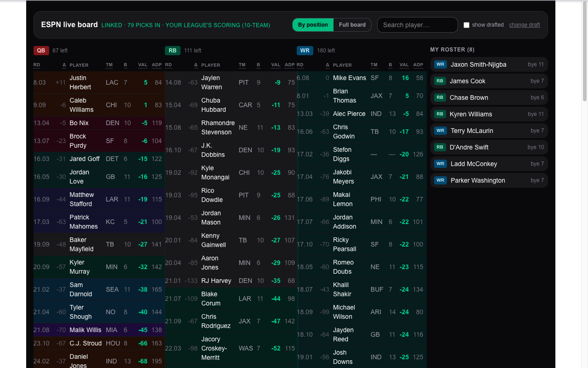Switch to Full board view
Image resolution: width=588 pixels, height=368 pixels.
[352, 25]
